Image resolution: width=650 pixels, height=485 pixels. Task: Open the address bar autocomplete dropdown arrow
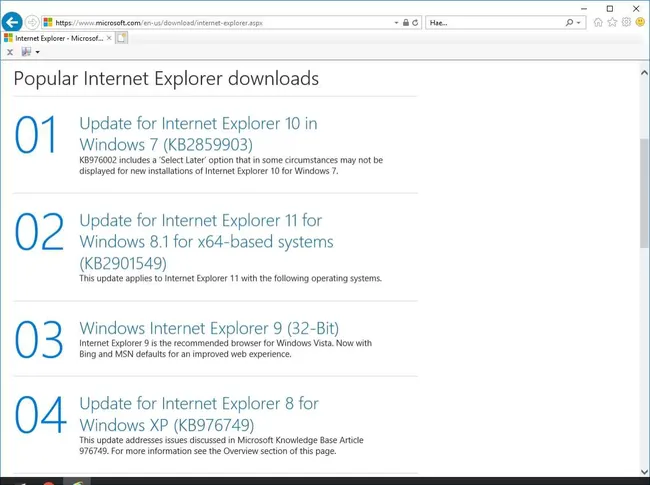tap(396, 23)
